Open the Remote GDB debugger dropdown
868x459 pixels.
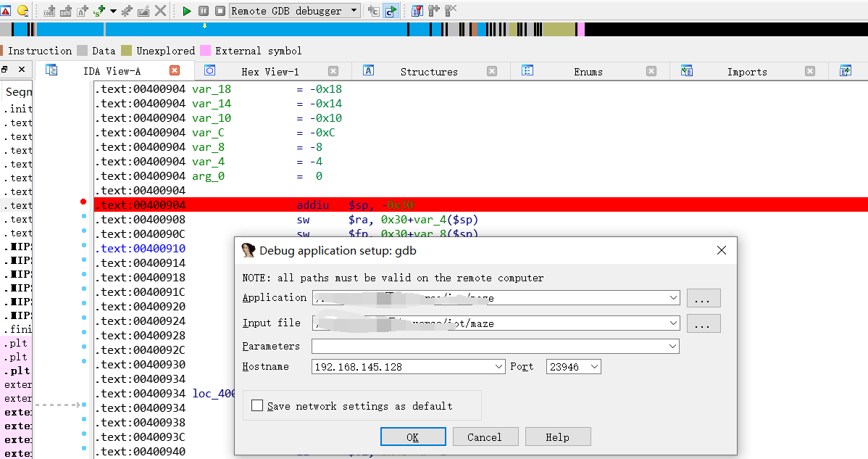[354, 11]
